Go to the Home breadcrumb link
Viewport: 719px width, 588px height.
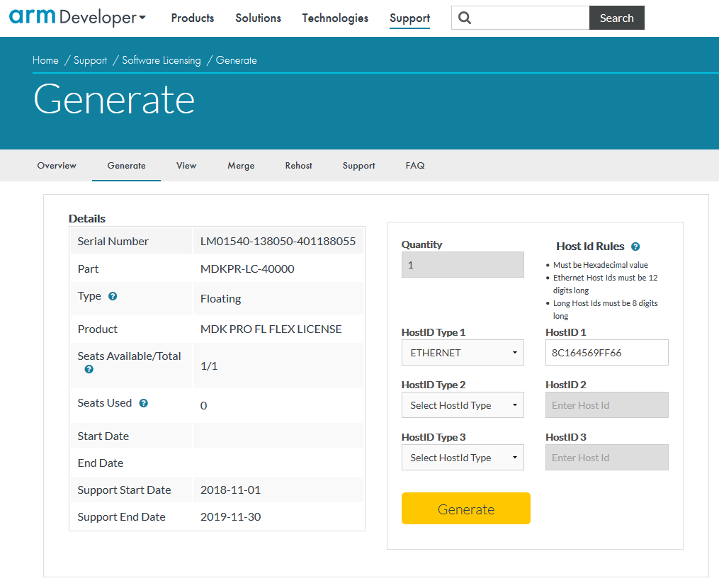click(x=45, y=60)
